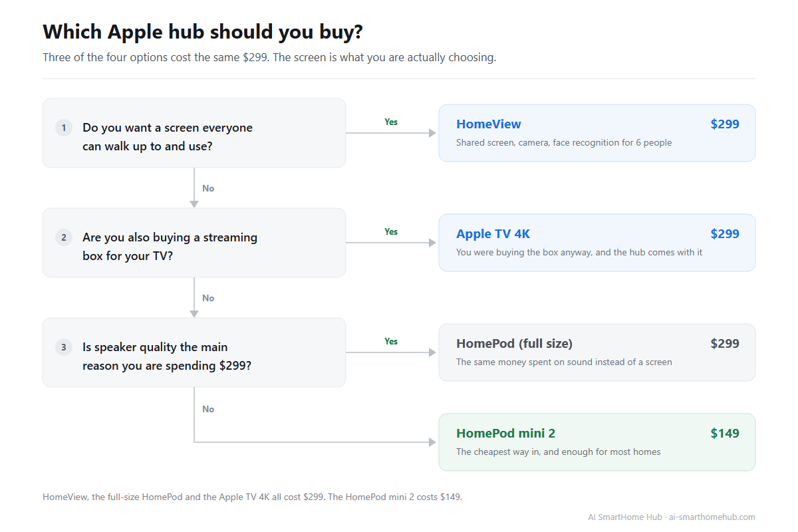Click 'The same money spent on sound' description
Image resolution: width=798 pixels, height=532 pixels.
click(x=564, y=362)
